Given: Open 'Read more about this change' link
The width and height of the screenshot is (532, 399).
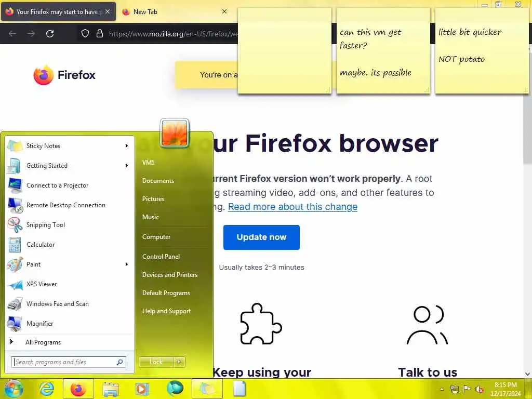Looking at the screenshot, I should click(x=292, y=207).
